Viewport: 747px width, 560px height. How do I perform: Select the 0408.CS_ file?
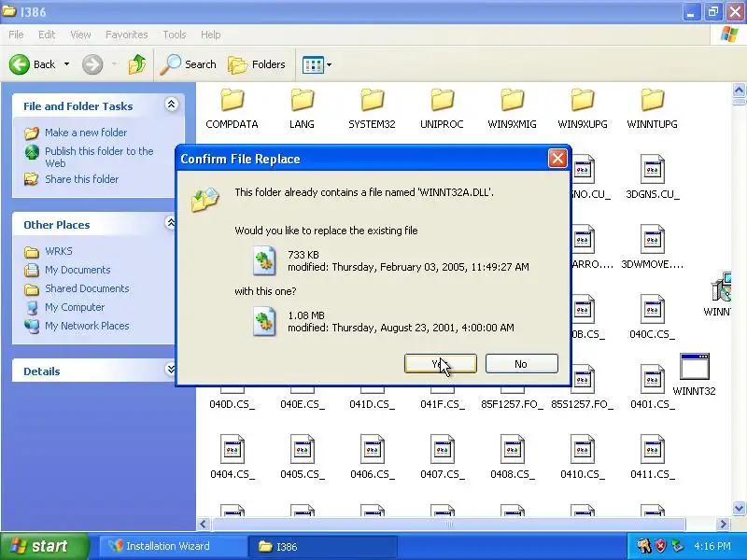point(512,457)
